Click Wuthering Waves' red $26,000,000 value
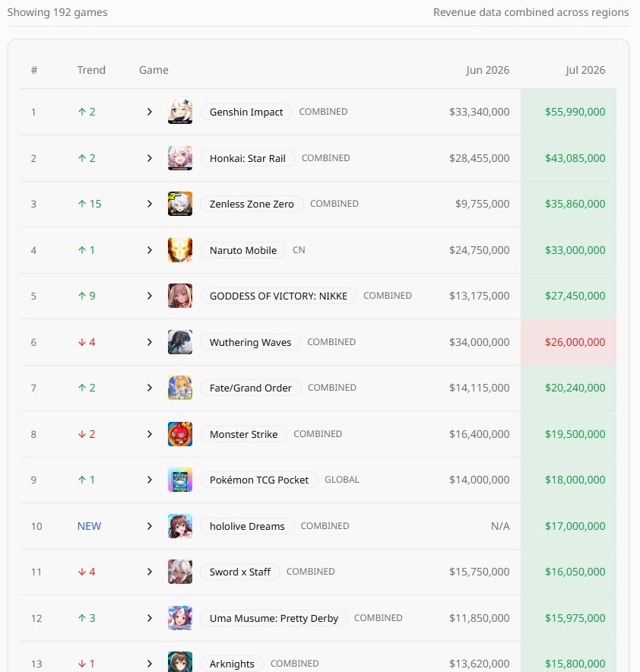The height and width of the screenshot is (672, 640). tap(575, 342)
